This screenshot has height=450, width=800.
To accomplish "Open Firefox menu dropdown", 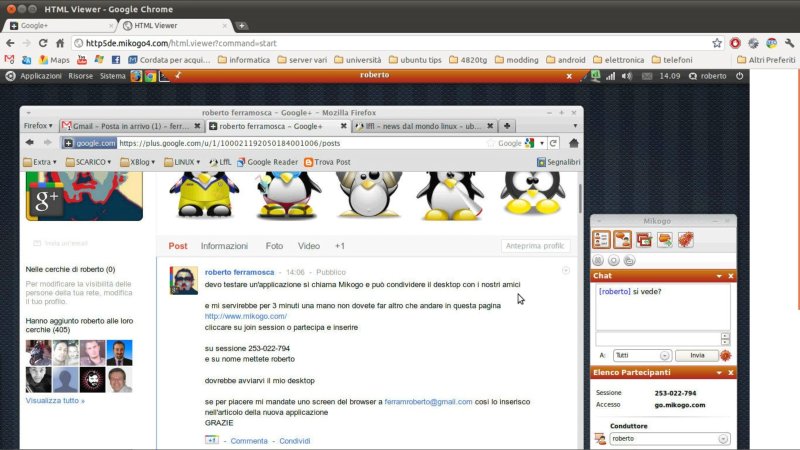I will tap(38, 126).
